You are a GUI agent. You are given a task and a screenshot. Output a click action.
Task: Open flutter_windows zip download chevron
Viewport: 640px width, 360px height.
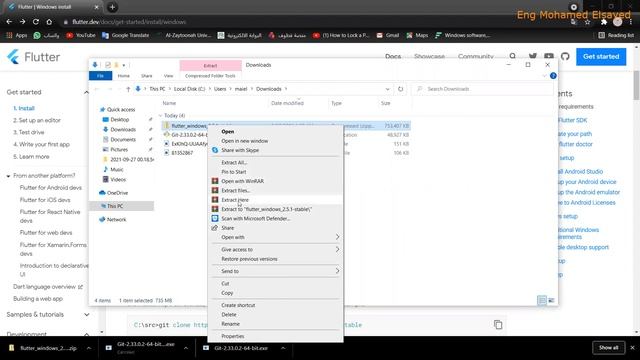coord(89,348)
